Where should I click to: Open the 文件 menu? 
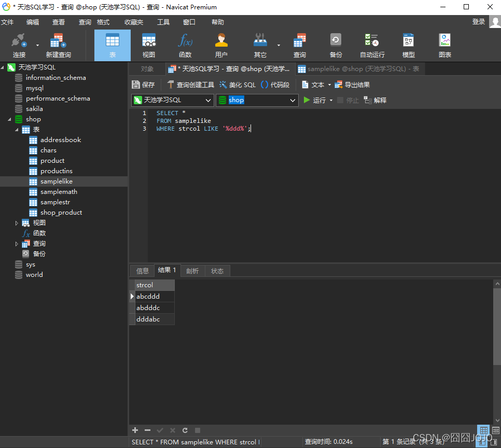(7, 22)
